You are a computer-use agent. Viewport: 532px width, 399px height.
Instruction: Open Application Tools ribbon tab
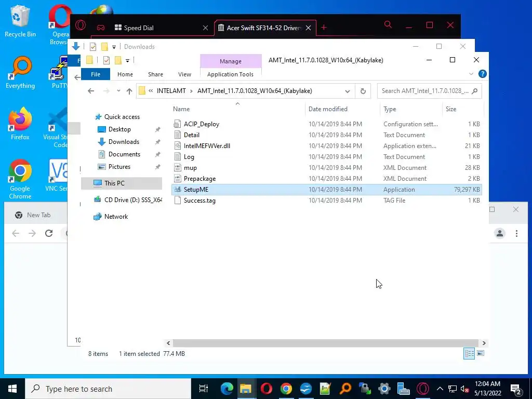coord(230,74)
